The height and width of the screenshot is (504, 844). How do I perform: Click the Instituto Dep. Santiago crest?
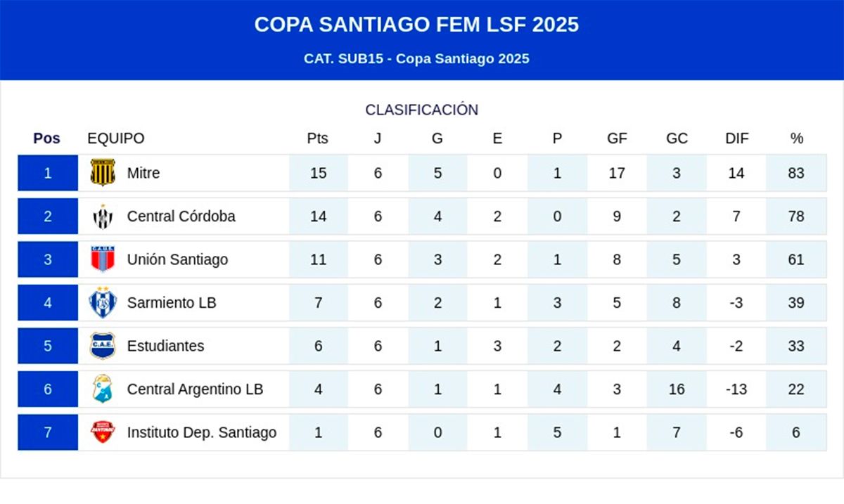[x=103, y=432]
